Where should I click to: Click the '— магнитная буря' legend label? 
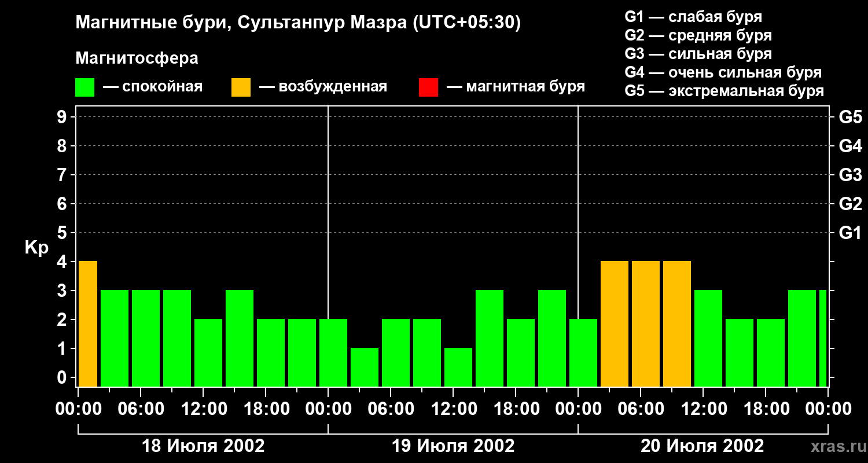click(x=516, y=87)
